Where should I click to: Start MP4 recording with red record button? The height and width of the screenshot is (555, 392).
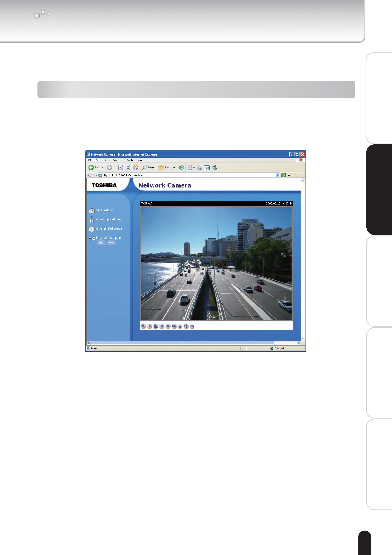tap(150, 326)
